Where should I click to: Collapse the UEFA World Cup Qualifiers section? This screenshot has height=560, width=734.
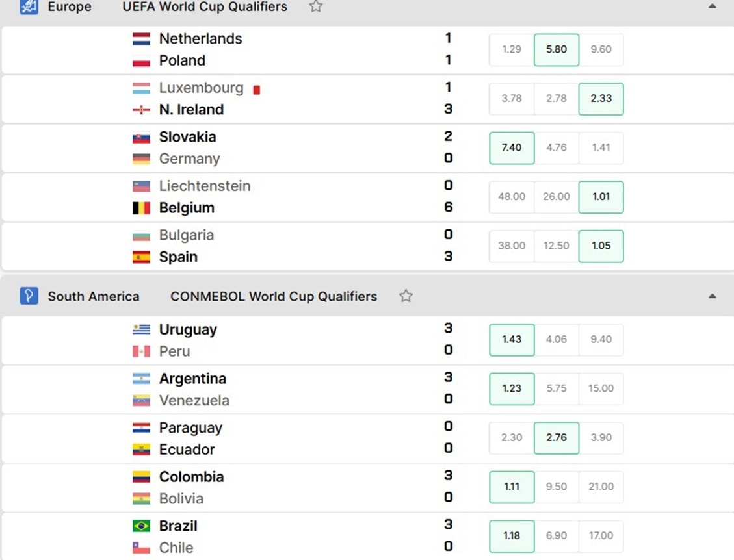(712, 6)
